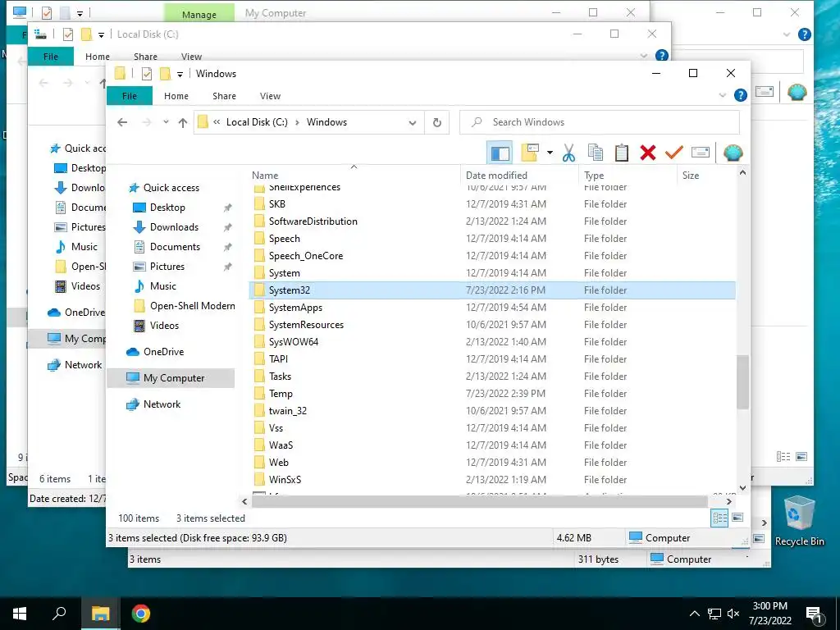Screen dimensions: 840x630
Task: Open recent locations dropdown arrow
Action: pyautogui.click(x=166, y=122)
